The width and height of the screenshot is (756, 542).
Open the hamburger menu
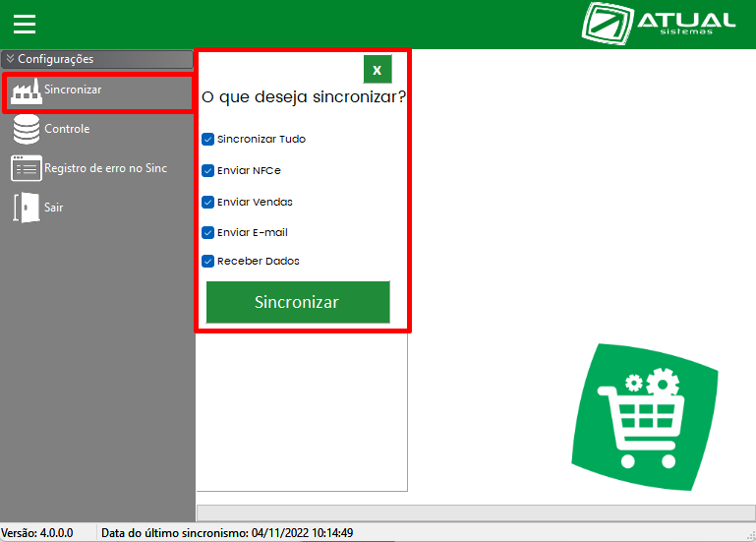click(25, 24)
